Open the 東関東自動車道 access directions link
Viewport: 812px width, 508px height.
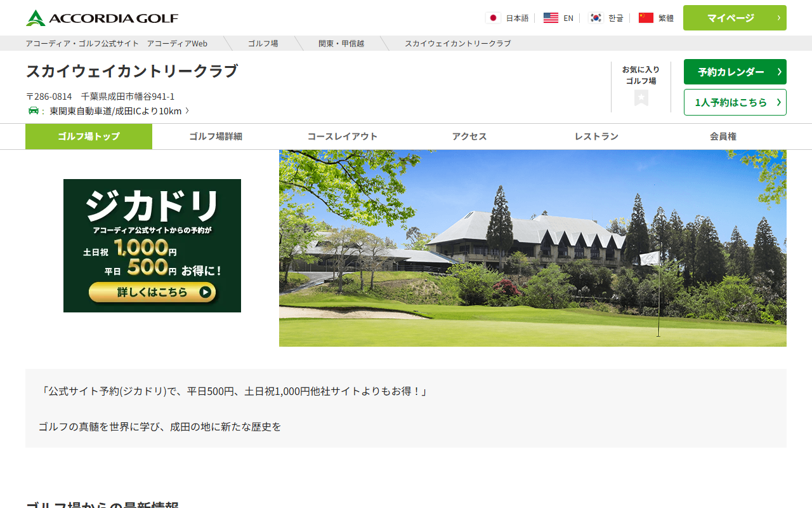coord(119,111)
